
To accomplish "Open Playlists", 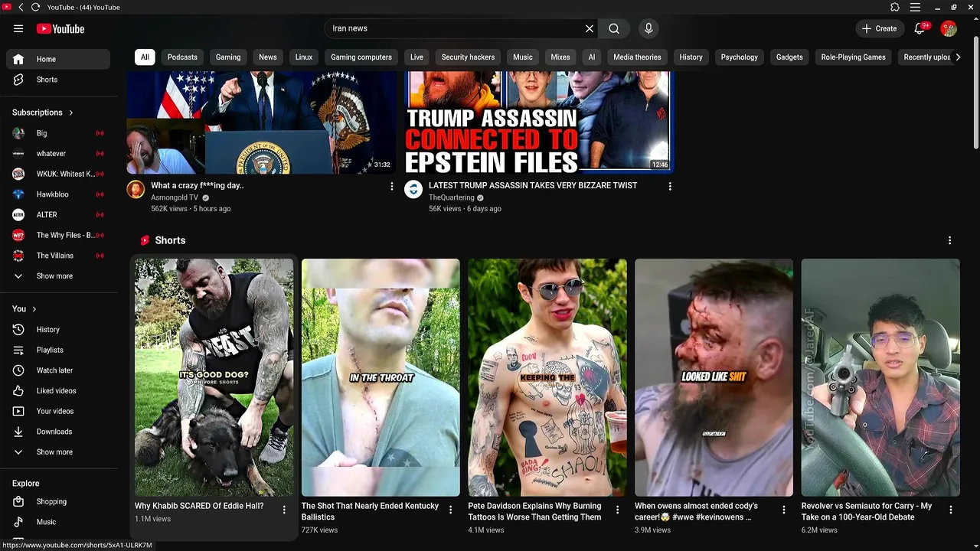I will tap(58, 350).
